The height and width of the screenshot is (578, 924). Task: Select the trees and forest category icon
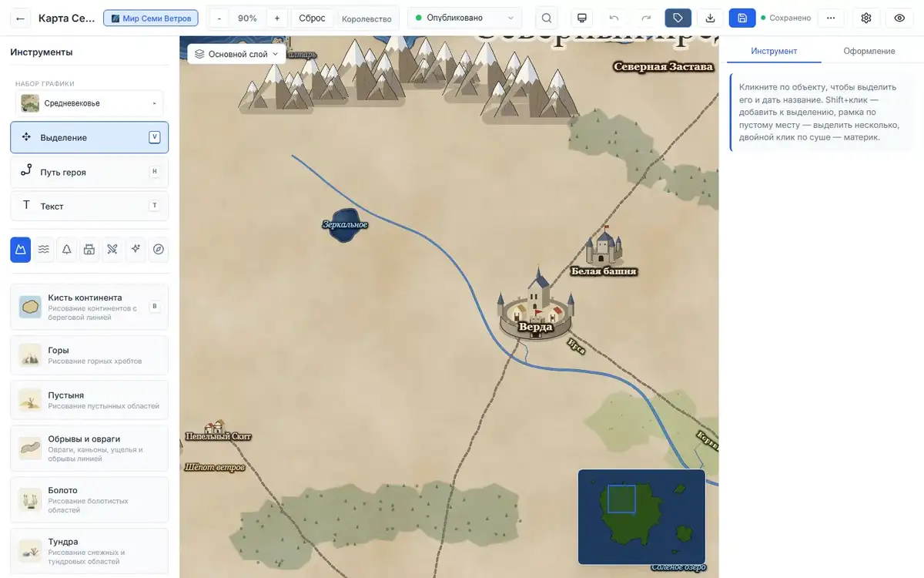[67, 249]
